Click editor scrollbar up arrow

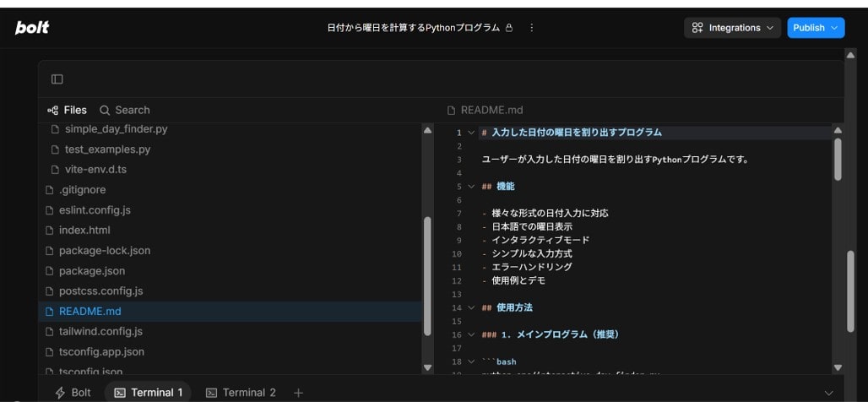(838, 131)
